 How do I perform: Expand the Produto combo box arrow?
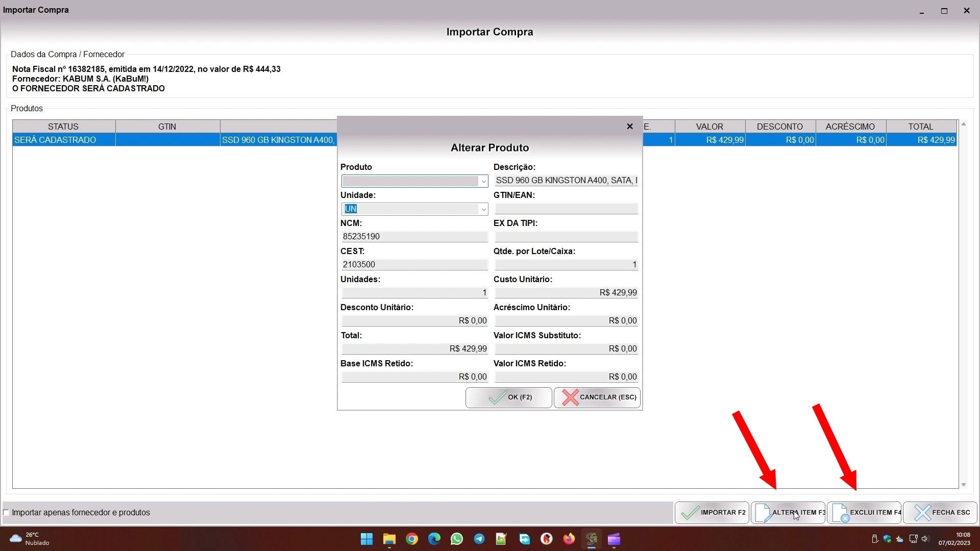click(483, 181)
